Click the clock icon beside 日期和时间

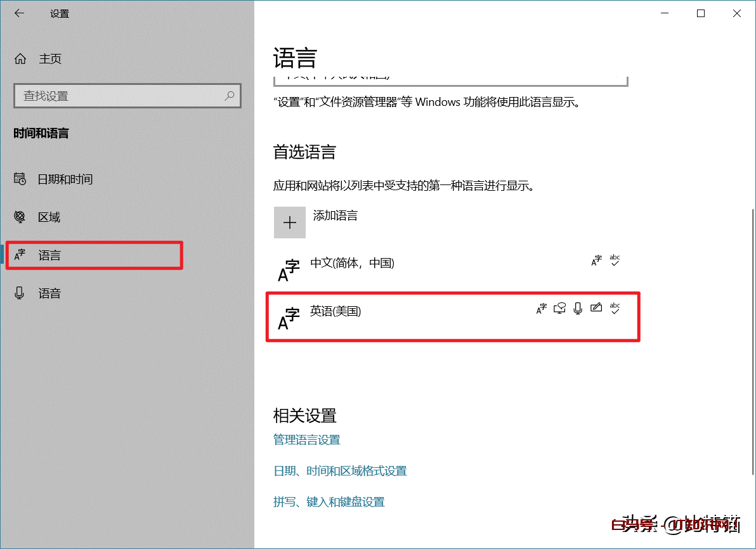pos(21,179)
